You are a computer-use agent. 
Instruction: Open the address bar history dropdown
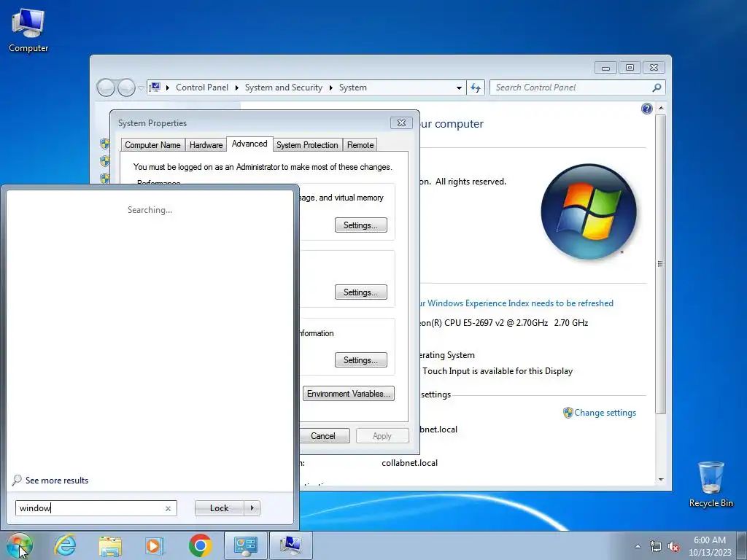click(x=459, y=87)
